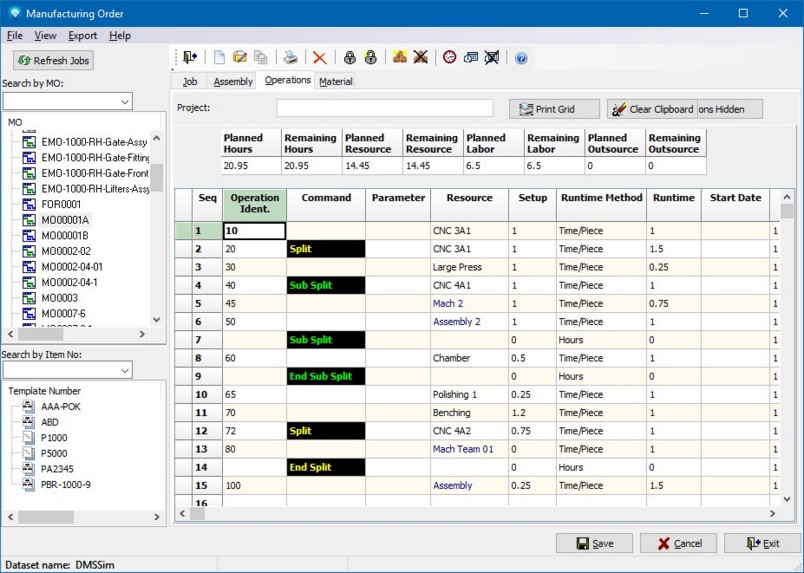Click the first padlock toolbar icon
This screenshot has width=804, height=573.
349,58
